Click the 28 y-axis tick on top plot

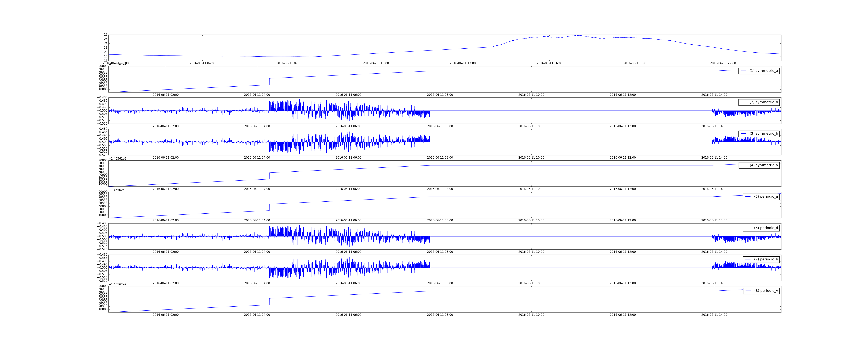coord(106,35)
